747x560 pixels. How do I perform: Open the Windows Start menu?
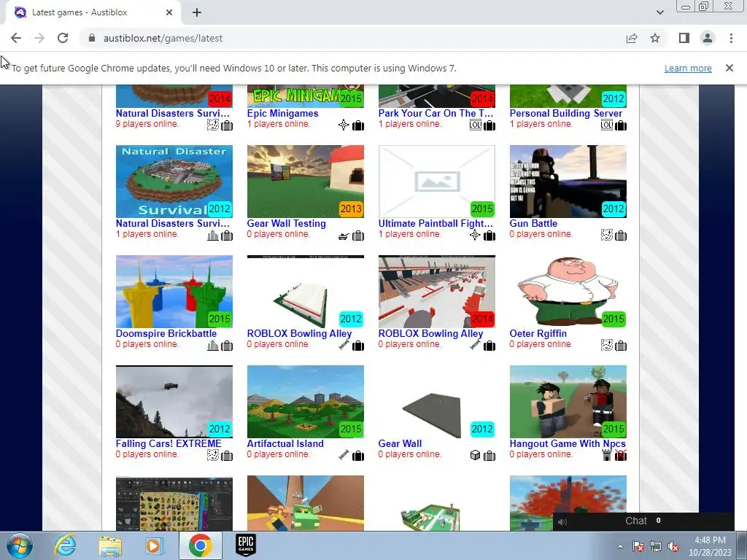[x=19, y=545]
